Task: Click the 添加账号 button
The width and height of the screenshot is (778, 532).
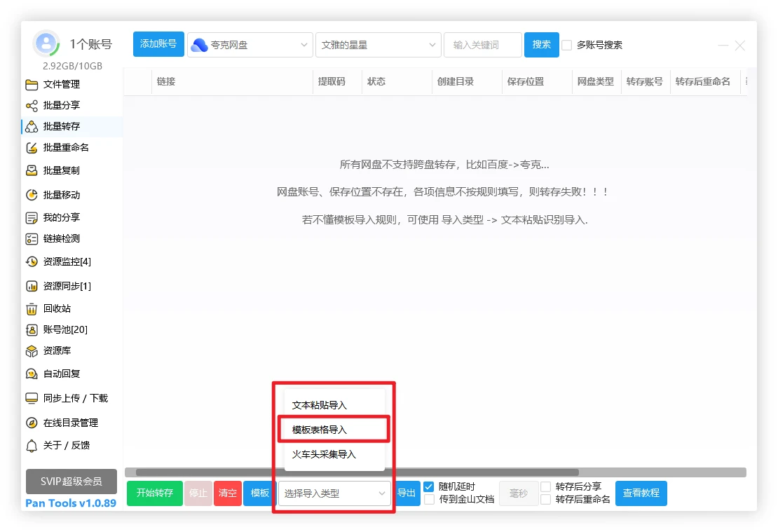Action: 158,44
